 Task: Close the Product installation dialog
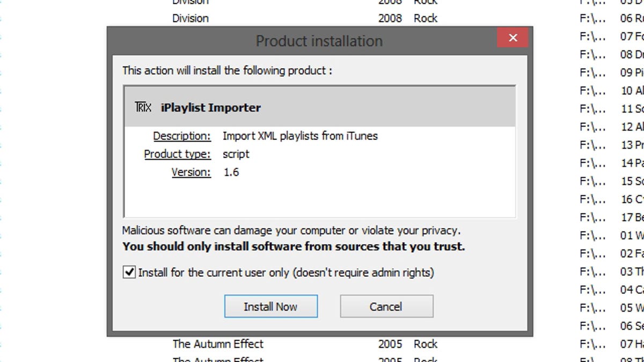[513, 38]
